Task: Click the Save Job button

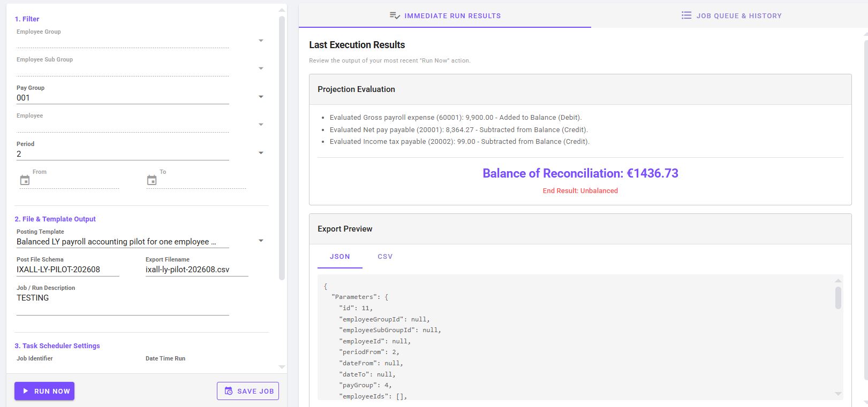Action: coord(248,391)
